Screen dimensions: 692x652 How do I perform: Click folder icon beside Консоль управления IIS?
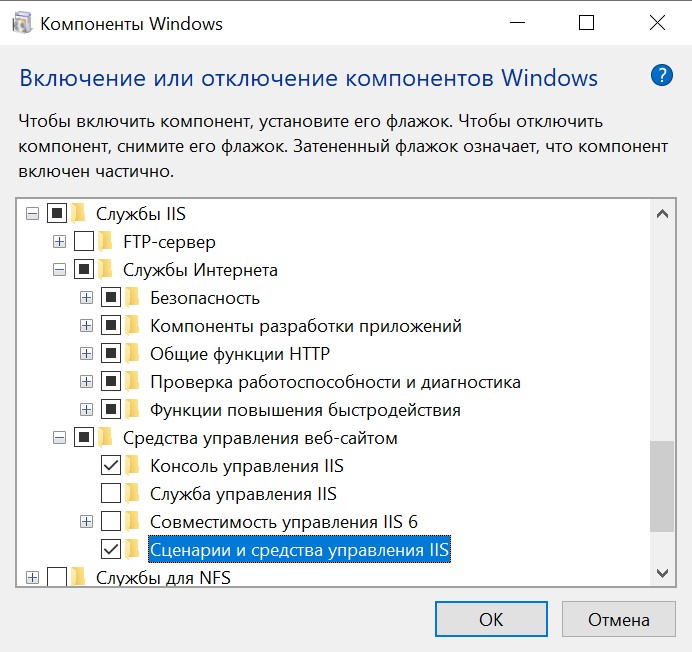[x=133, y=466]
